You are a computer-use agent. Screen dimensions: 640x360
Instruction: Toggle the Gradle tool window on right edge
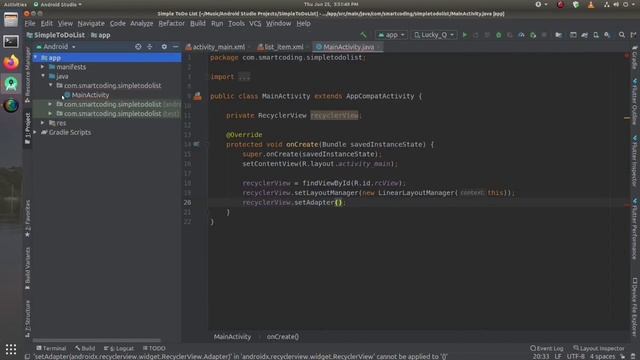point(635,58)
